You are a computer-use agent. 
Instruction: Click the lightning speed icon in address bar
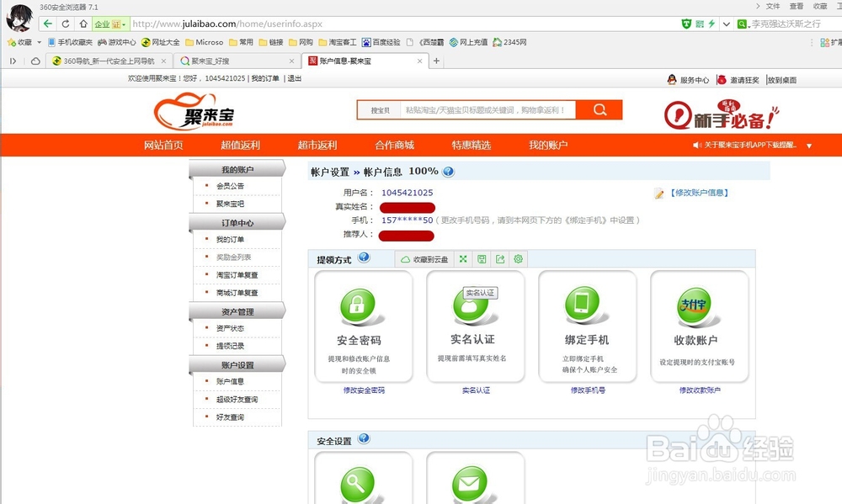tap(711, 24)
